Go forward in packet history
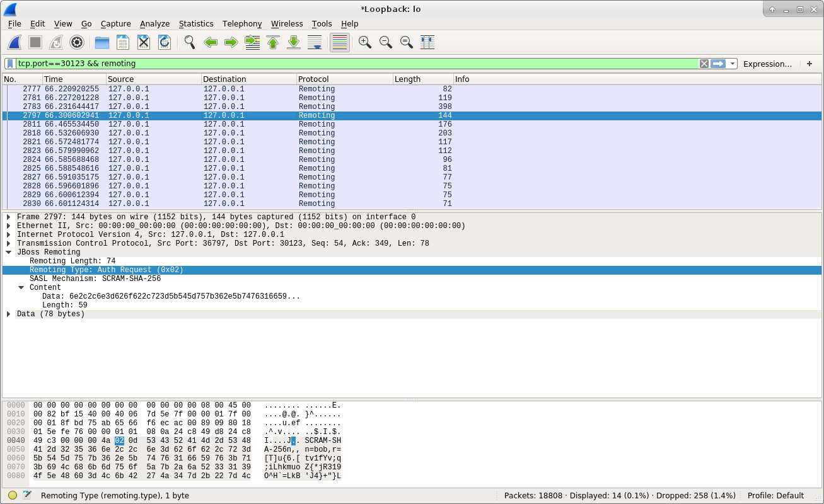 pos(231,42)
